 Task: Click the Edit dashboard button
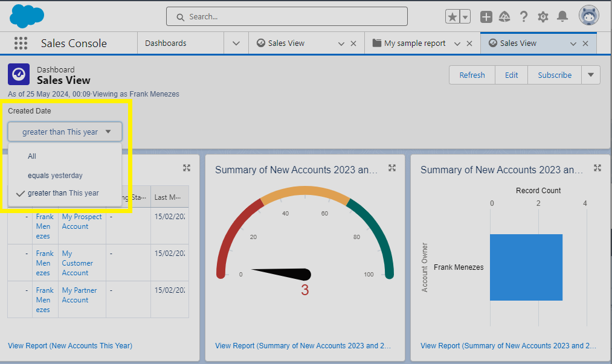pyautogui.click(x=511, y=75)
